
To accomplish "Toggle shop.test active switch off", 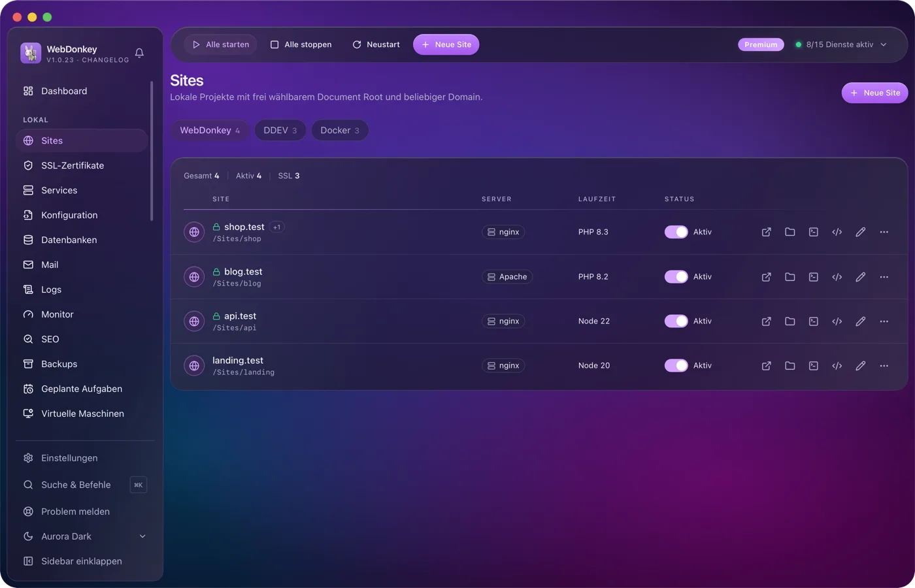I will pyautogui.click(x=676, y=232).
